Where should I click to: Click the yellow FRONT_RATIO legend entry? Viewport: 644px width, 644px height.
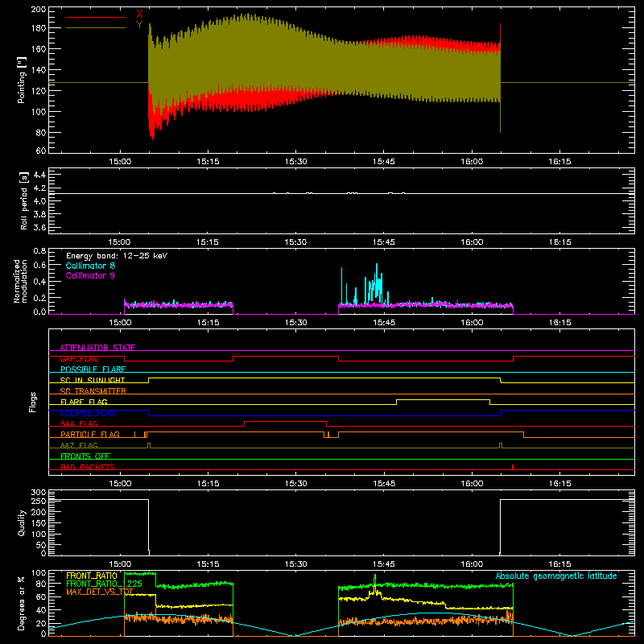92,576
